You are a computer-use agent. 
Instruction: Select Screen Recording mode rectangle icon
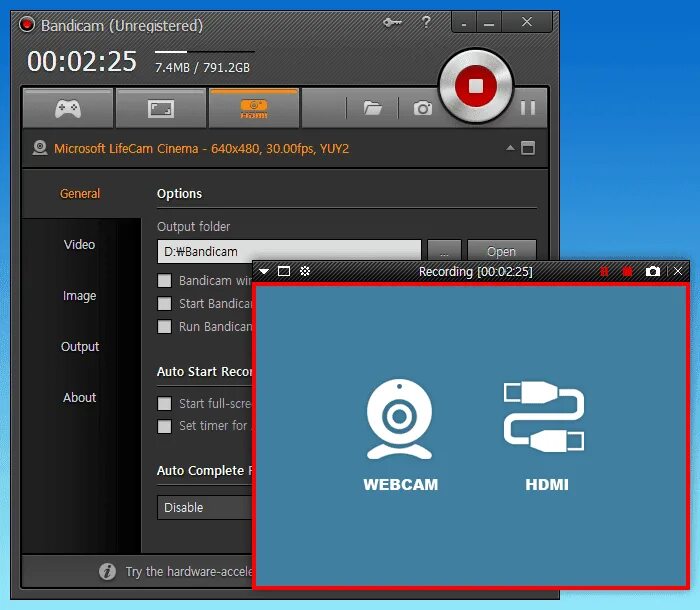click(161, 109)
